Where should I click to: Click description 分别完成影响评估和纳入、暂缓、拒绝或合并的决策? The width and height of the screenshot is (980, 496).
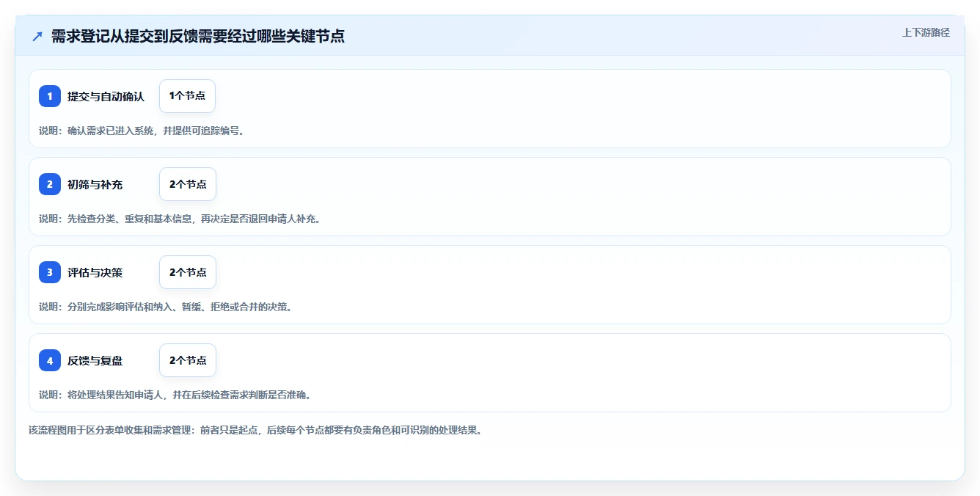(179, 307)
